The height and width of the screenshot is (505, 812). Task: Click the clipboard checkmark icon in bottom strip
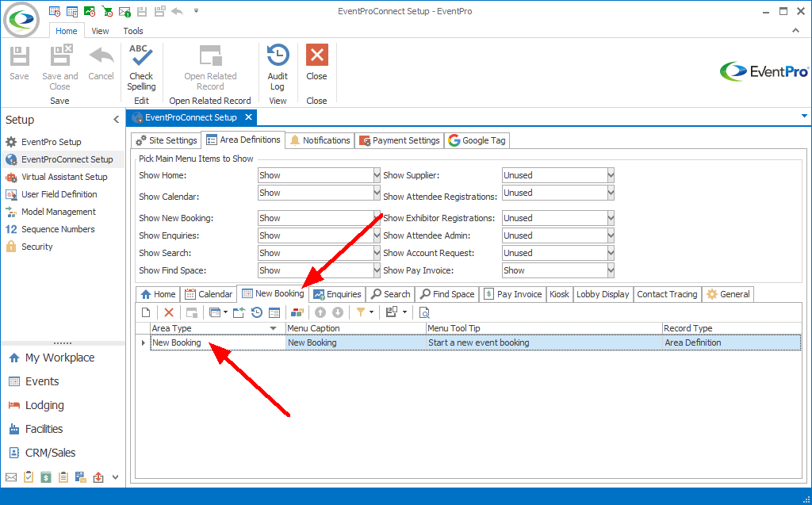coord(29,477)
